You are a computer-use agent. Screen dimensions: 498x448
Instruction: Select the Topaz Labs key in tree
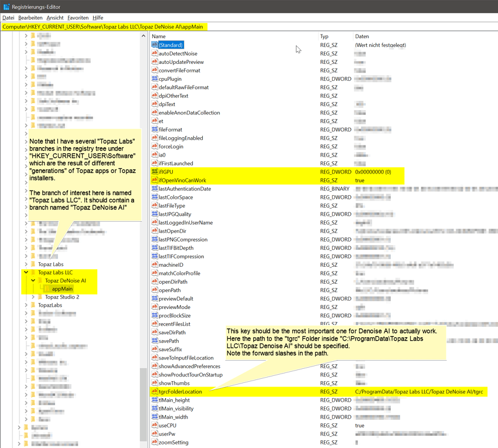tap(50, 264)
